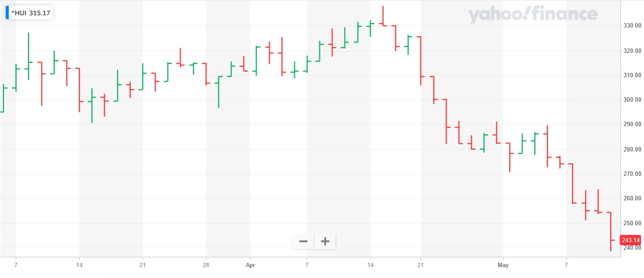644x278 pixels.
Task: Click the 250.00 price axis label
Action: 631,223
